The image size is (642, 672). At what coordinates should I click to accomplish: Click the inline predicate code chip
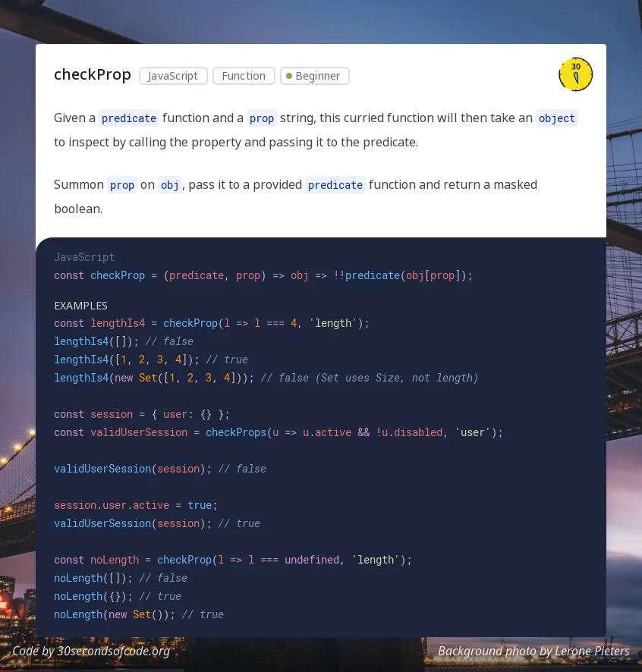point(128,118)
